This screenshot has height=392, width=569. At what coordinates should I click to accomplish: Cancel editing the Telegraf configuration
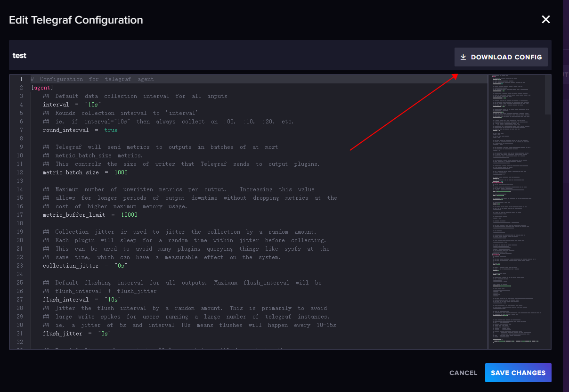pyautogui.click(x=463, y=373)
